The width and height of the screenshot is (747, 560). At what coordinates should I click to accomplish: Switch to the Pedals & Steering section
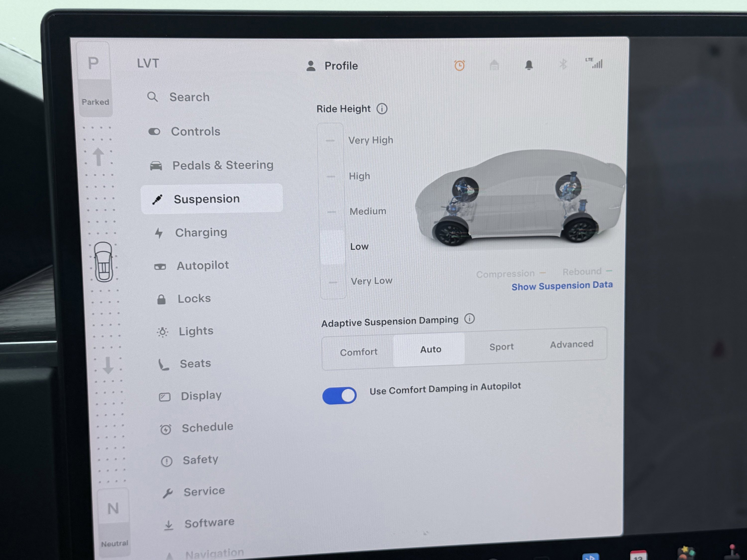(x=223, y=165)
